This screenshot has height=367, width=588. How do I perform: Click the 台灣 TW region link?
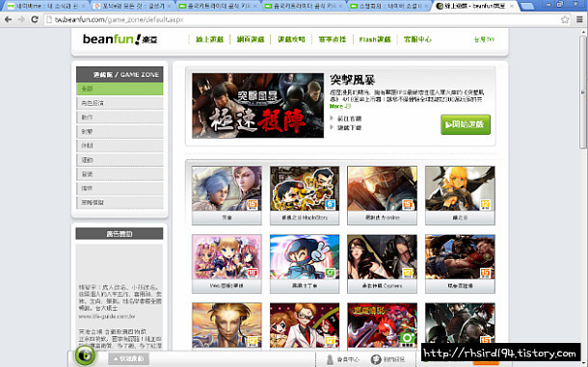pos(484,39)
